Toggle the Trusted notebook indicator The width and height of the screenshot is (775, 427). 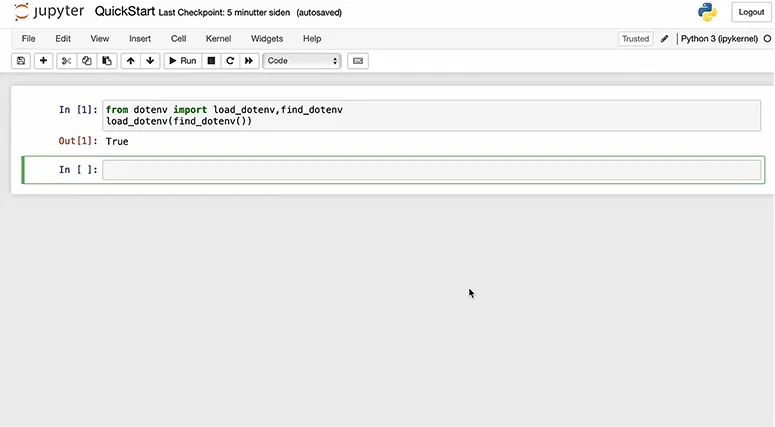click(635, 39)
